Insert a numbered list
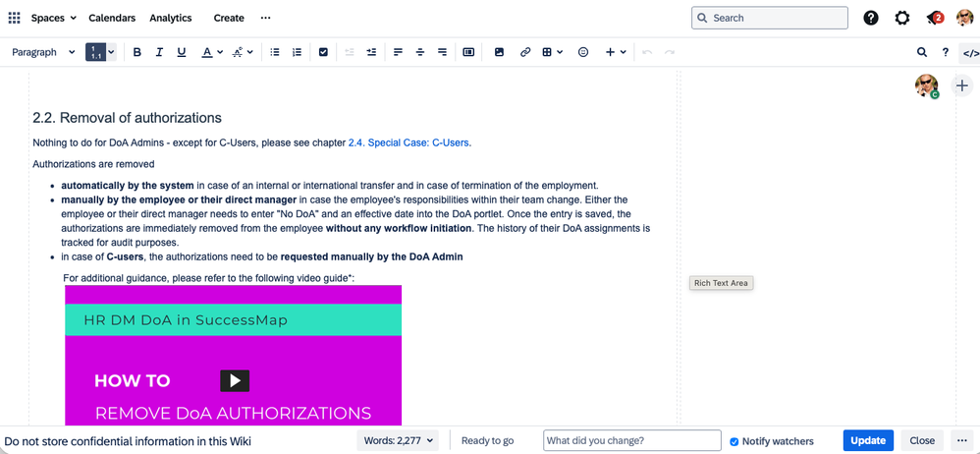Viewport: 980px width, 454px height. pyautogui.click(x=297, y=52)
